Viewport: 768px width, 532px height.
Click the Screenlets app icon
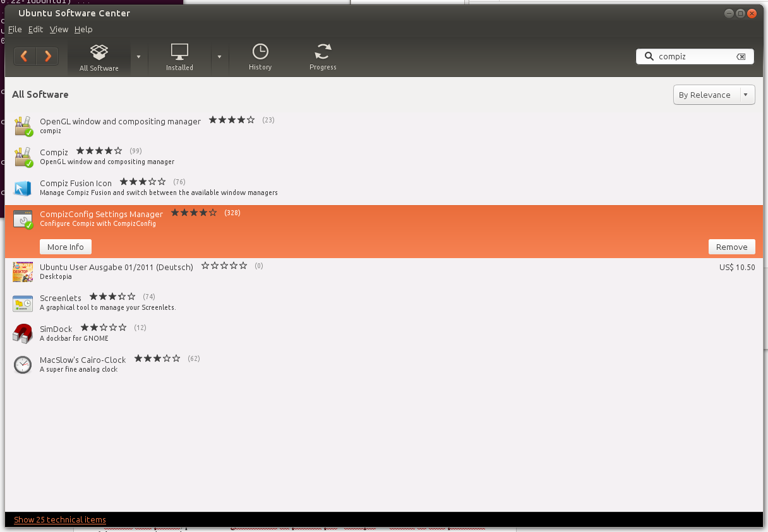23,303
